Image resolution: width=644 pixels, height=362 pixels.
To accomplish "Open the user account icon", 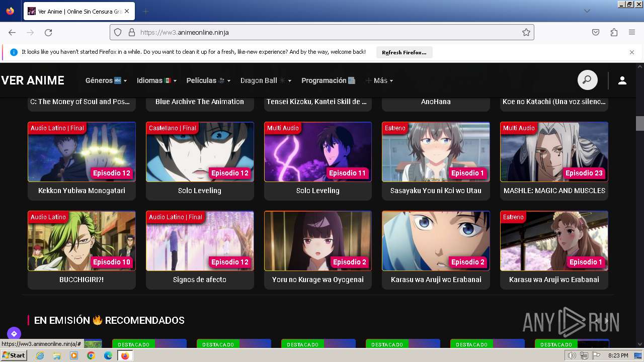I will (x=622, y=80).
